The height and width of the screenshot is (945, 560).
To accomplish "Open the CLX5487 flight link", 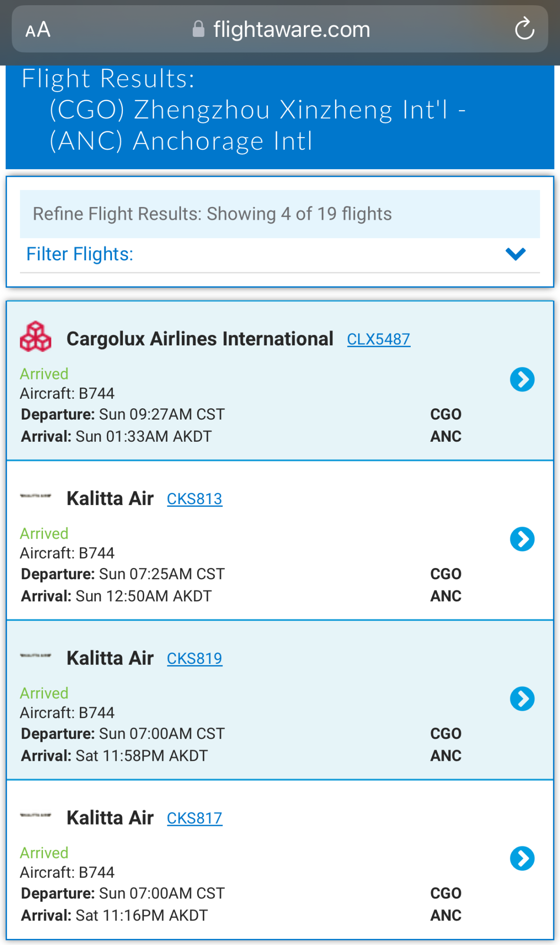I will (x=379, y=339).
